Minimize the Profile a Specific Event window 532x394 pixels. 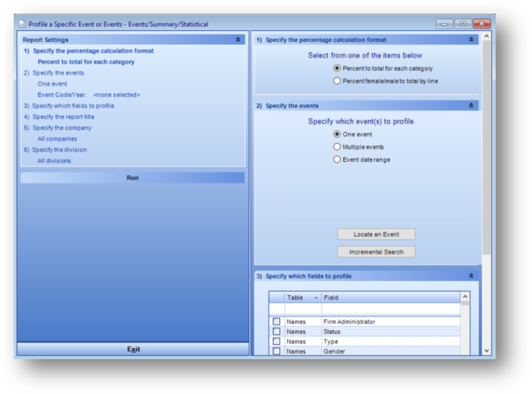coord(444,23)
